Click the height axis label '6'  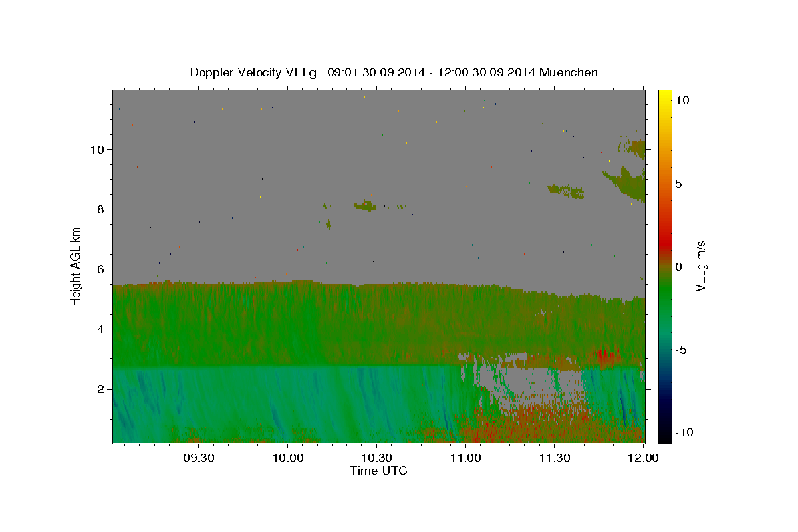[x=101, y=269]
